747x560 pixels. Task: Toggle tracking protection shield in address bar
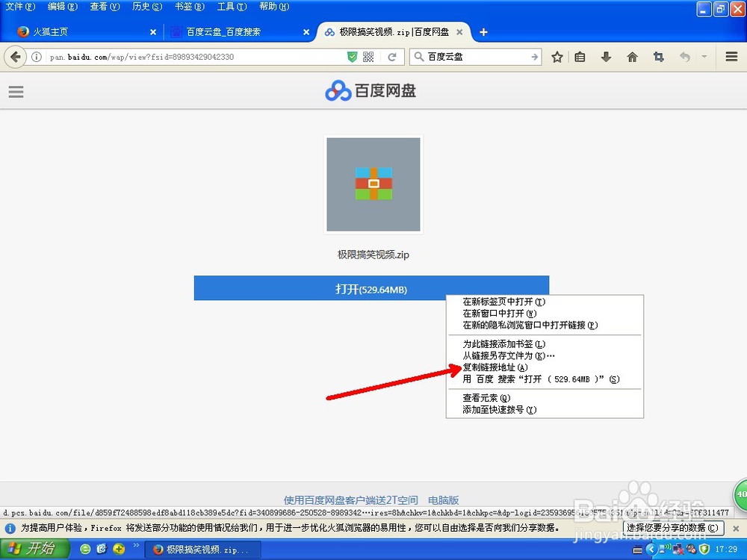coord(352,56)
